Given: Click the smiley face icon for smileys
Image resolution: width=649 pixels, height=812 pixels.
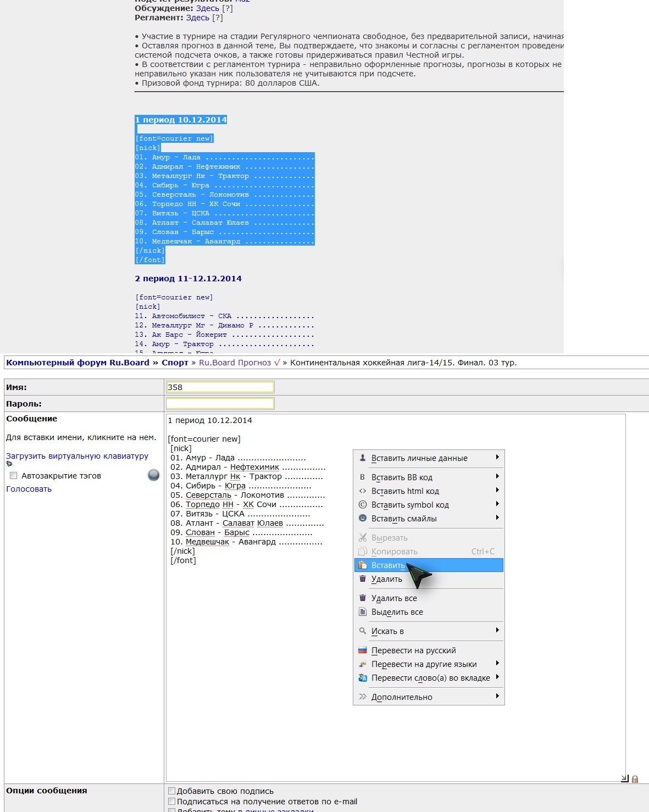Looking at the screenshot, I should (363, 518).
